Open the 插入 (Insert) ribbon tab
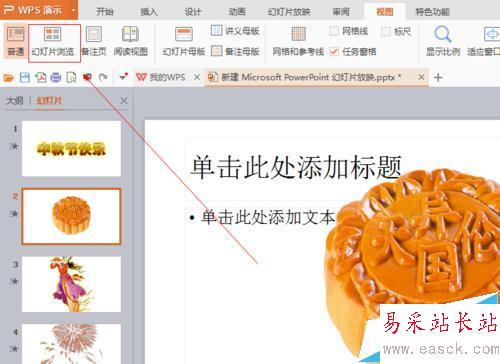 click(148, 12)
